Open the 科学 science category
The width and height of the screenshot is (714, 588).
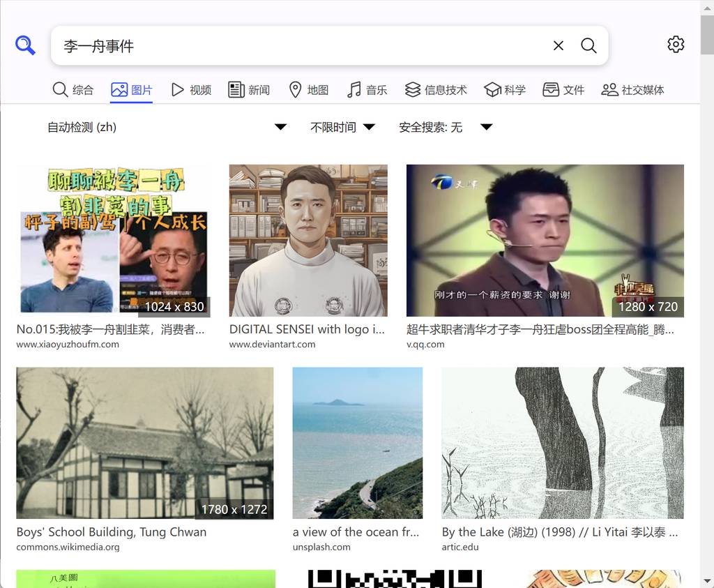tap(505, 90)
